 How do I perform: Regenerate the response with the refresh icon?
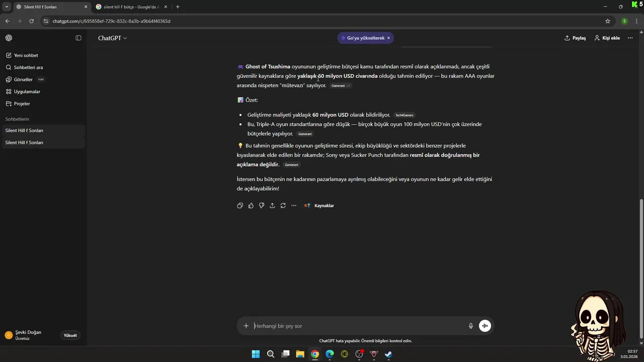tap(283, 206)
